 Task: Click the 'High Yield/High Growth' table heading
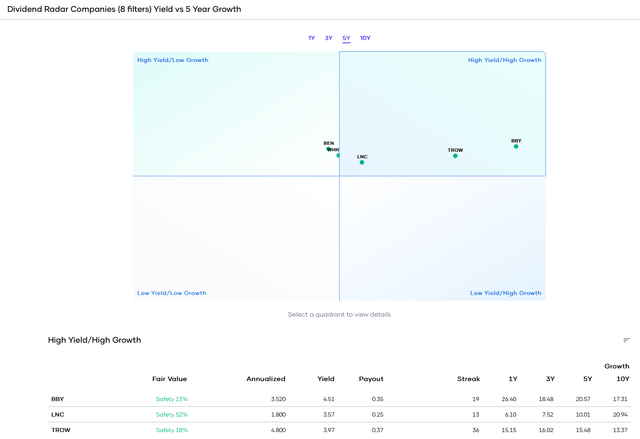[x=95, y=340]
